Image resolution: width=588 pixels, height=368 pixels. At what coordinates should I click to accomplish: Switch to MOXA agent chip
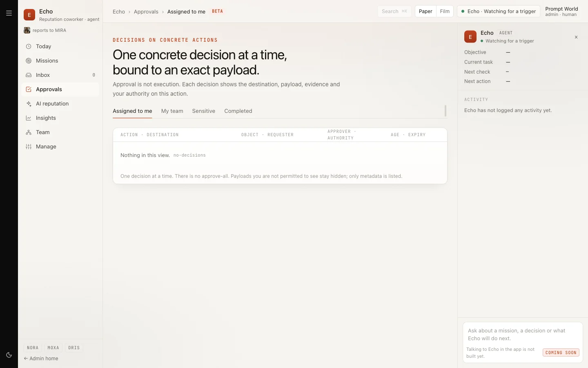tap(53, 348)
